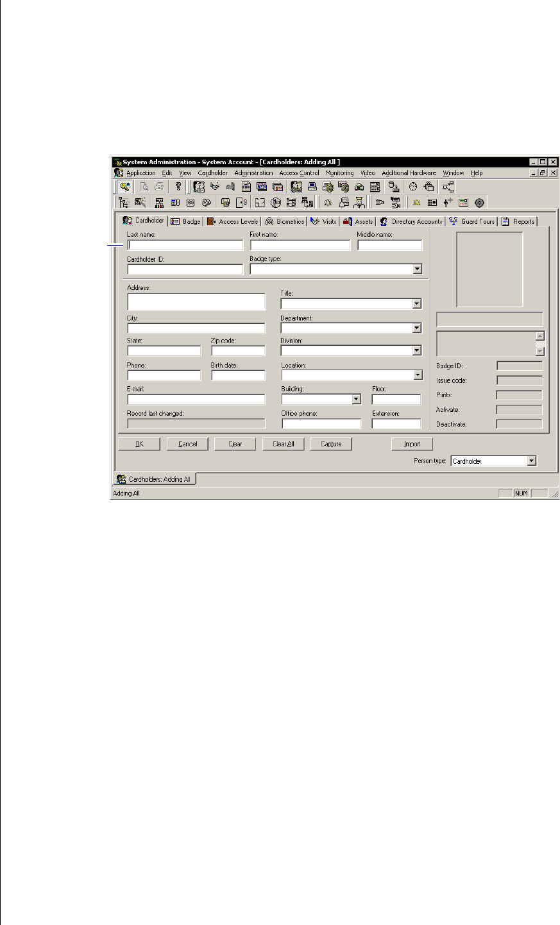This screenshot has height=925, width=560.
Task: Expand the Department dropdown
Action: 417,328
